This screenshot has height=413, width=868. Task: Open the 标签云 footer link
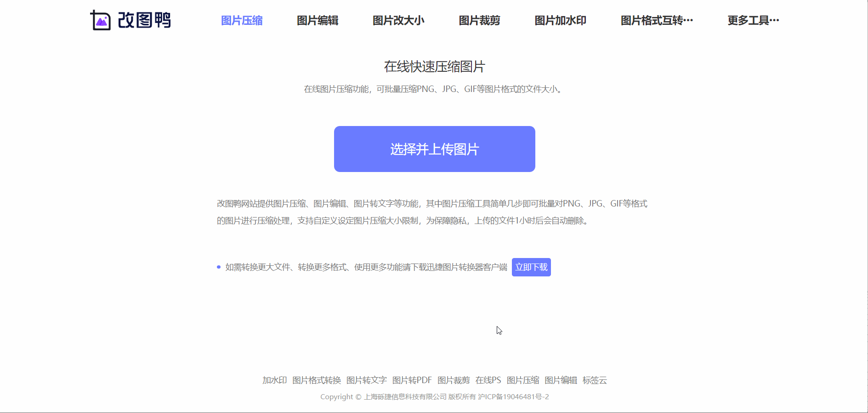pos(595,380)
